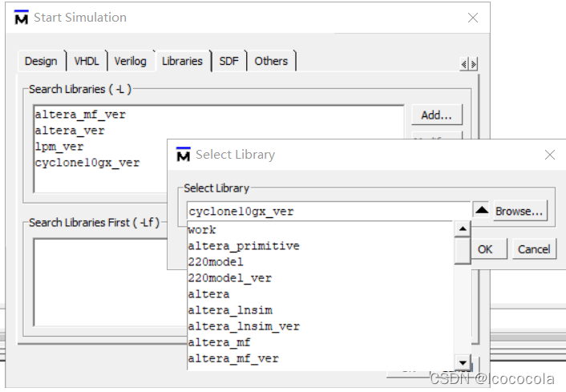The image size is (566, 392).
Task: Open the Others tab
Action: (271, 61)
